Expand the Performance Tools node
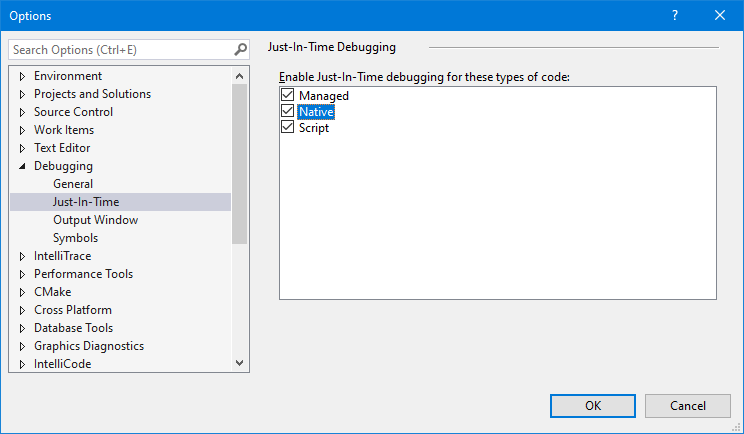 [x=22, y=275]
